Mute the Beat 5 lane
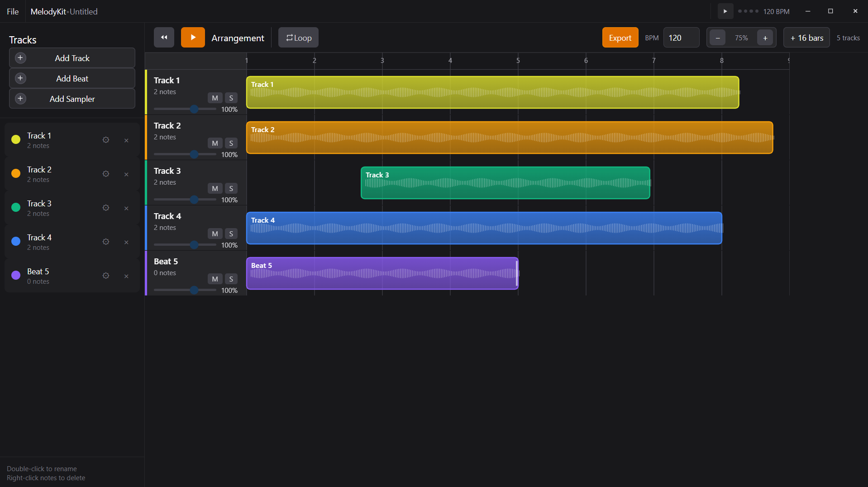The image size is (868, 487). point(215,279)
